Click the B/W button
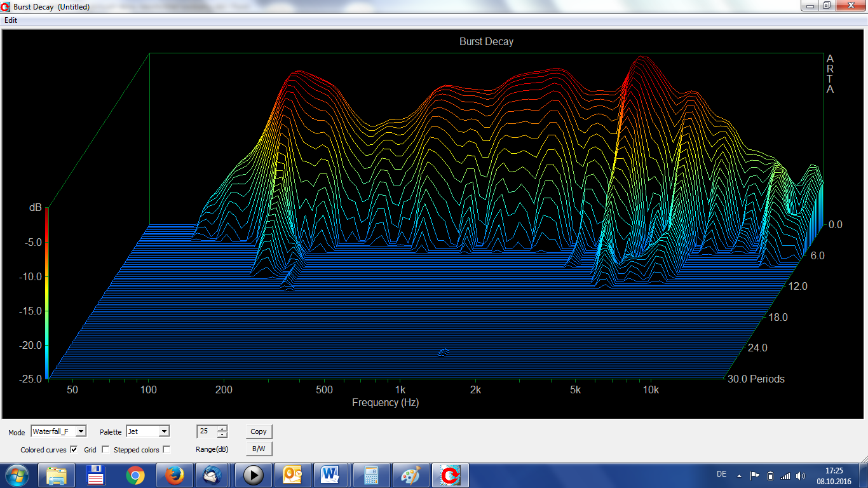Screen dimensions: 868x488 click(259, 449)
